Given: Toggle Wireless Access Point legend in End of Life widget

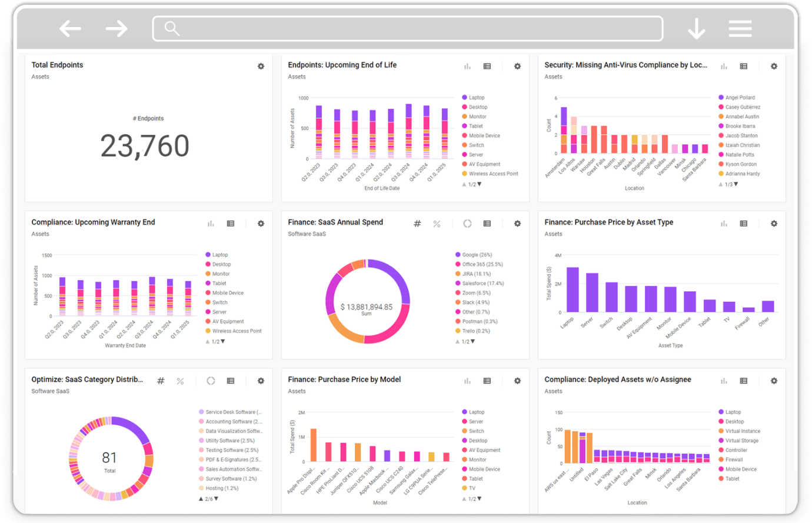Looking at the screenshot, I should (x=490, y=174).
